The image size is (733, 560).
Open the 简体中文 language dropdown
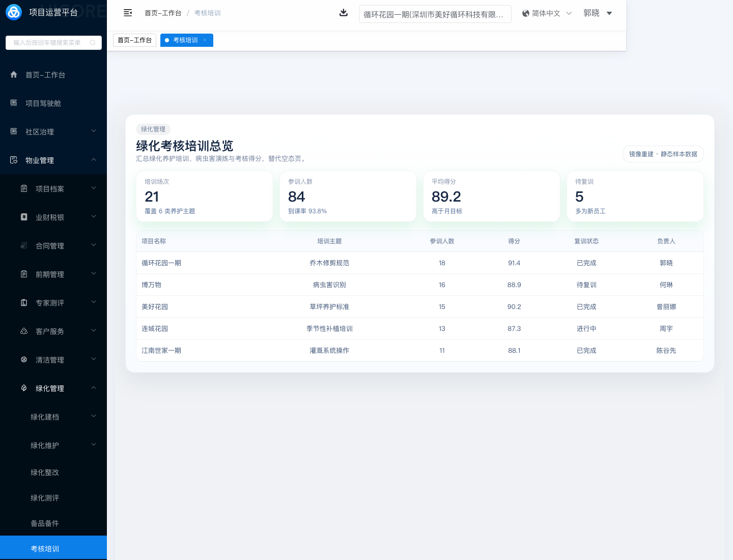(x=547, y=13)
